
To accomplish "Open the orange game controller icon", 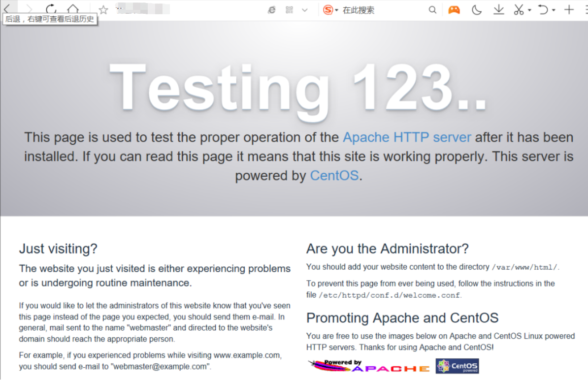I will pyautogui.click(x=454, y=10).
